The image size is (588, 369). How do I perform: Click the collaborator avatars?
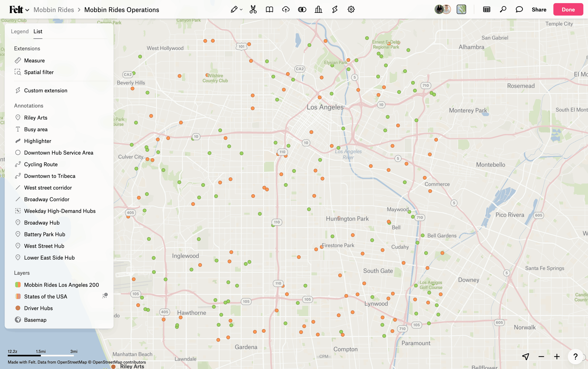click(x=443, y=9)
